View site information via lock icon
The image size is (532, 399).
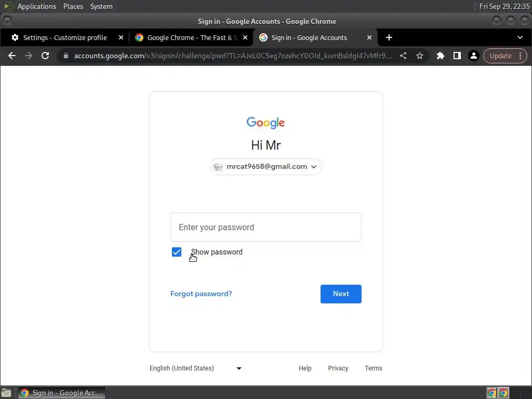(x=66, y=56)
